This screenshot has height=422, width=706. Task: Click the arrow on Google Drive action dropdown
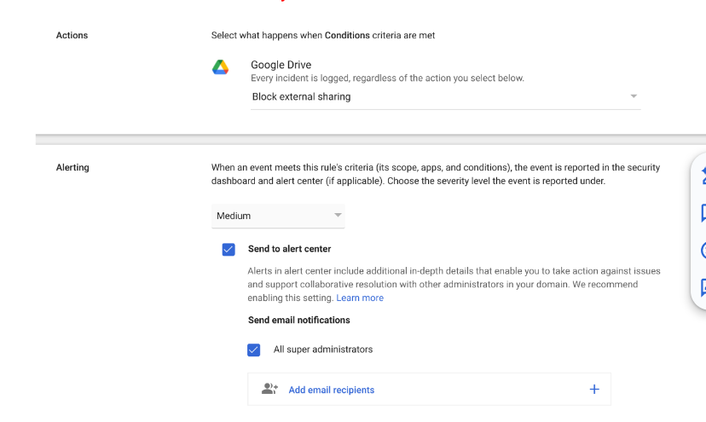click(x=633, y=96)
